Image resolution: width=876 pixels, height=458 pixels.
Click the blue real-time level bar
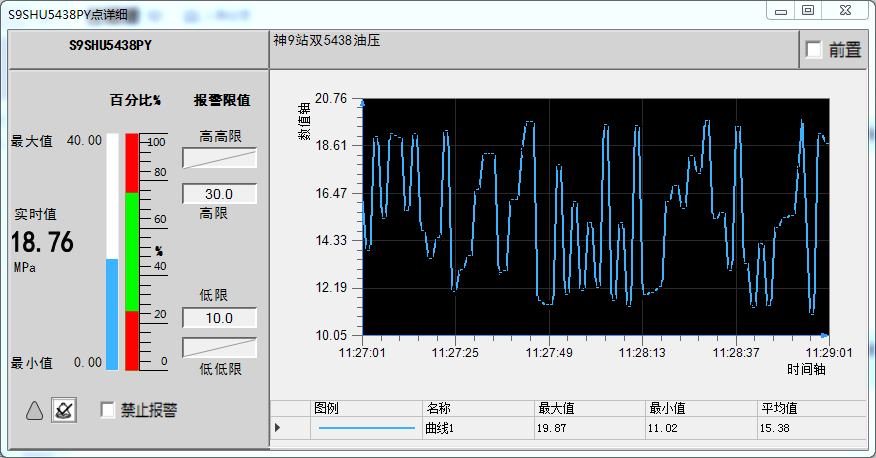pos(112,314)
